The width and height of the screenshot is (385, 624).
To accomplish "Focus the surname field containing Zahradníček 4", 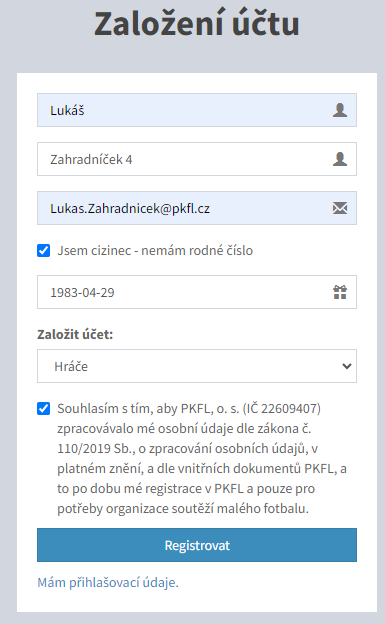I will 197,159.
